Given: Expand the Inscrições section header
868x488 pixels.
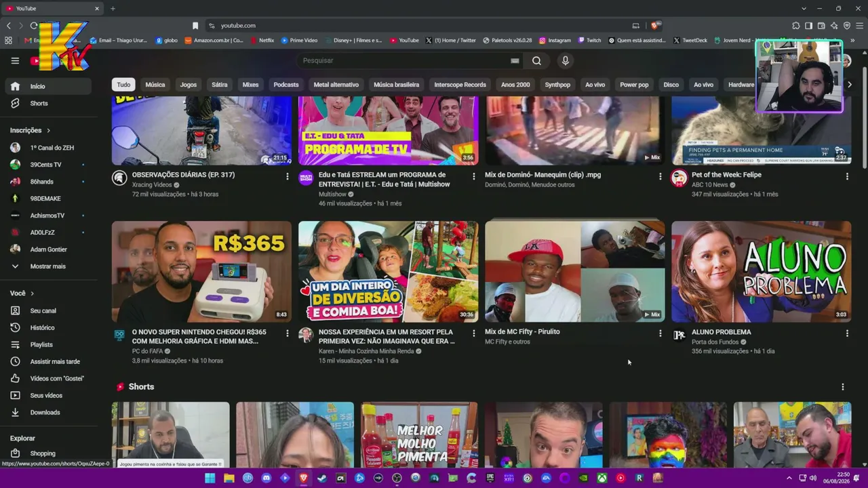Looking at the screenshot, I should 31,130.
